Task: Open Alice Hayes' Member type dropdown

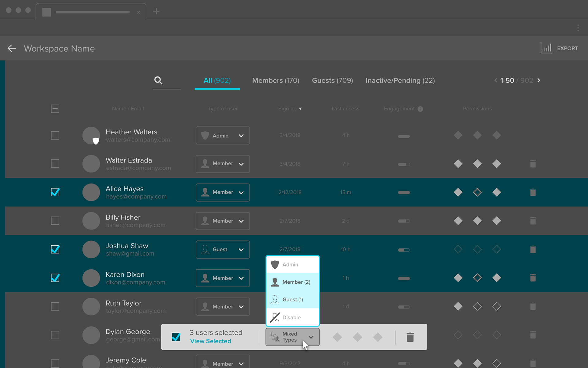Action: click(x=223, y=192)
